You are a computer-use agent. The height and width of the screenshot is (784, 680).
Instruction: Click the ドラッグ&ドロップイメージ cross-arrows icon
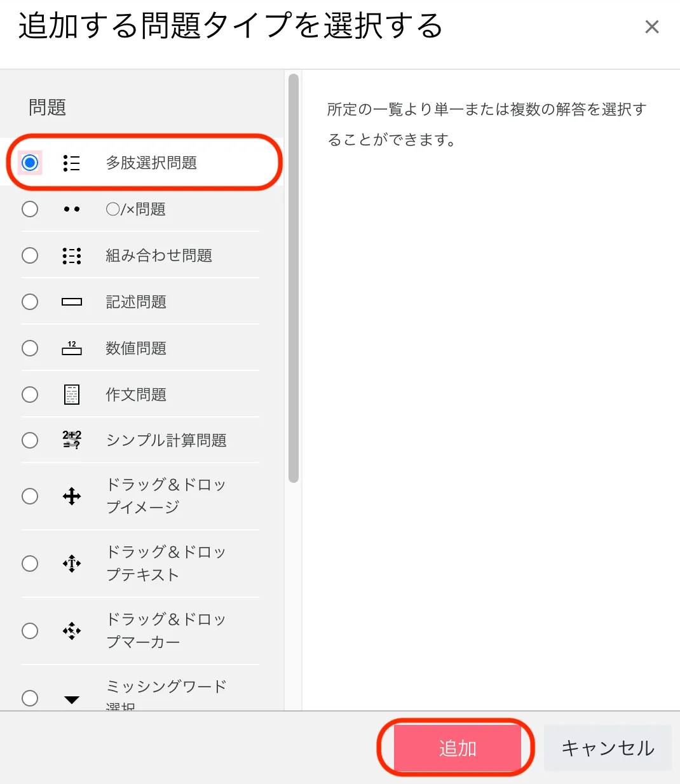(x=72, y=496)
